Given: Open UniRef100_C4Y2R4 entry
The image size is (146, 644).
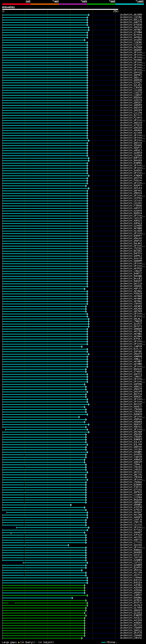Looking at the screenshot, I should pos(131,450).
